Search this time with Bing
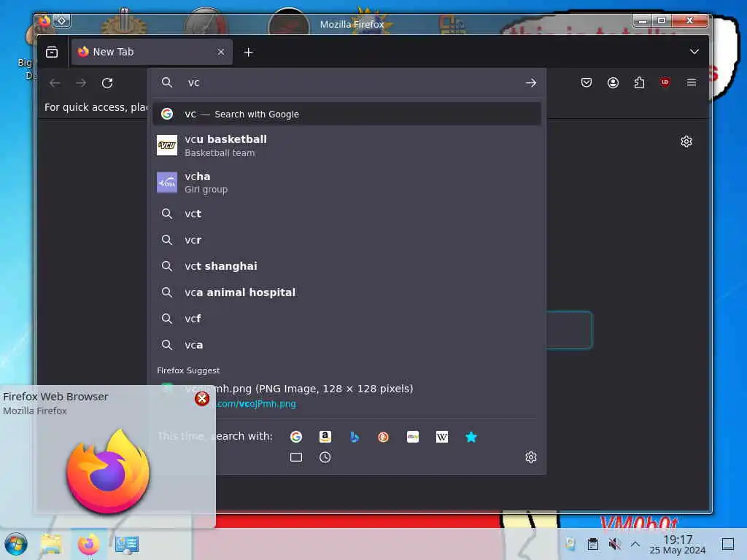The height and width of the screenshot is (560, 747). click(355, 437)
